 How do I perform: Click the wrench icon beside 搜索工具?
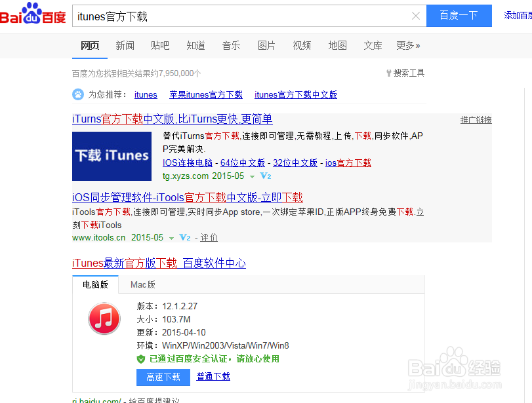[x=389, y=73]
